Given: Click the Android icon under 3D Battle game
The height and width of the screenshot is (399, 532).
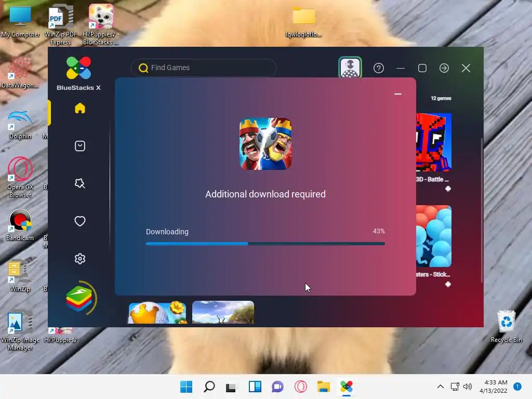Looking at the screenshot, I should (448, 189).
